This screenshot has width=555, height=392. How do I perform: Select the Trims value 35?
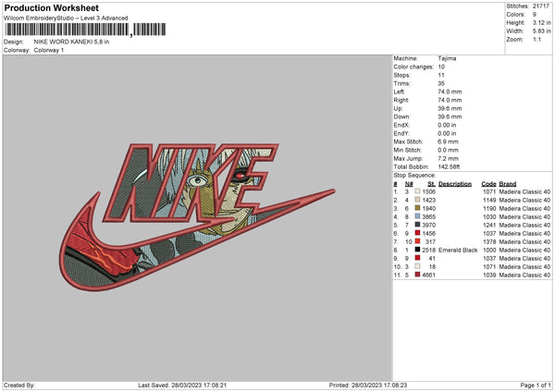pyautogui.click(x=441, y=83)
